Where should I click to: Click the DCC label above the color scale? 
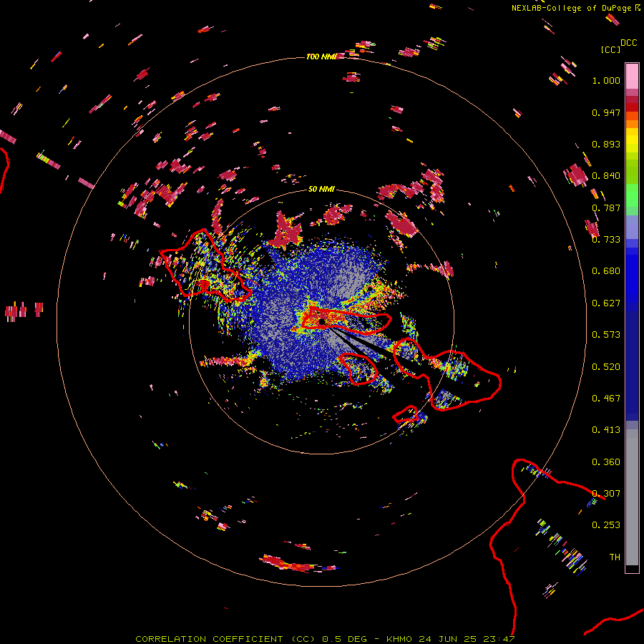[629, 43]
